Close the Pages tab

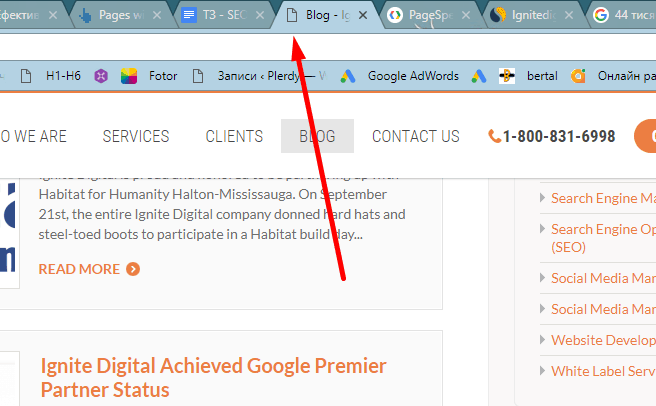click(x=157, y=15)
